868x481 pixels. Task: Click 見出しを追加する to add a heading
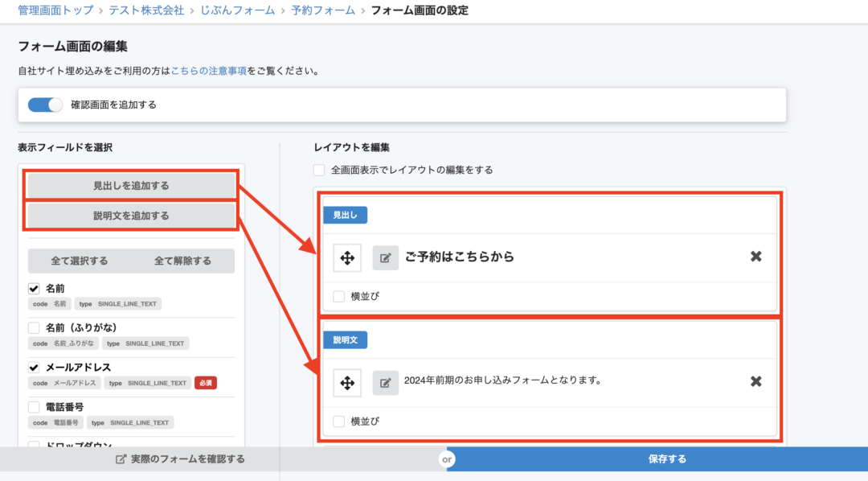[130, 185]
